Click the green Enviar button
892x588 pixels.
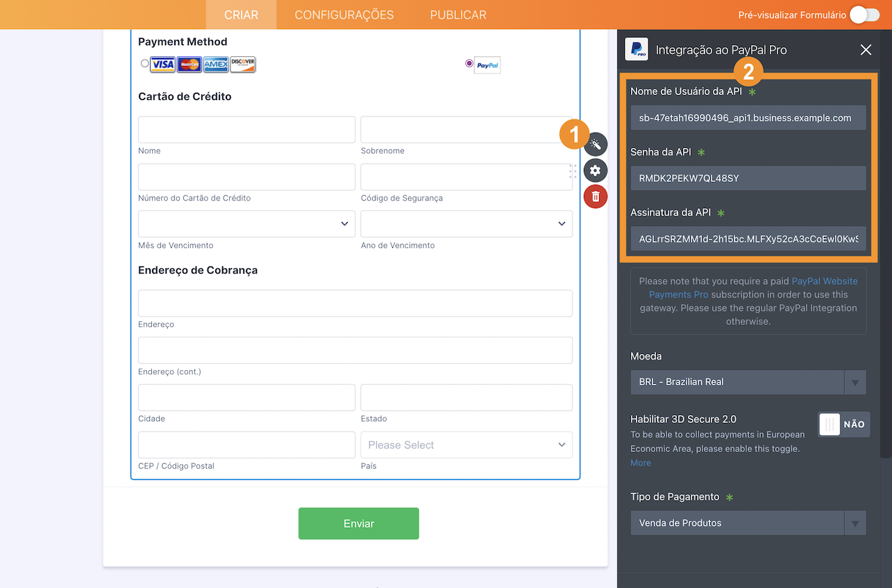tap(359, 523)
